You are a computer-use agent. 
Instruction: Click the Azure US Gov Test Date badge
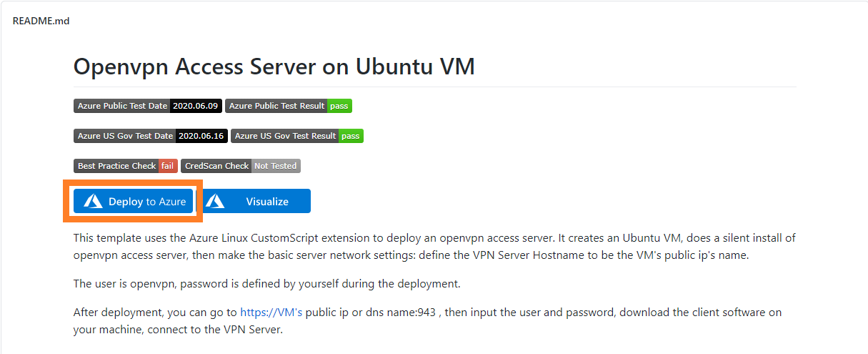[x=150, y=136]
